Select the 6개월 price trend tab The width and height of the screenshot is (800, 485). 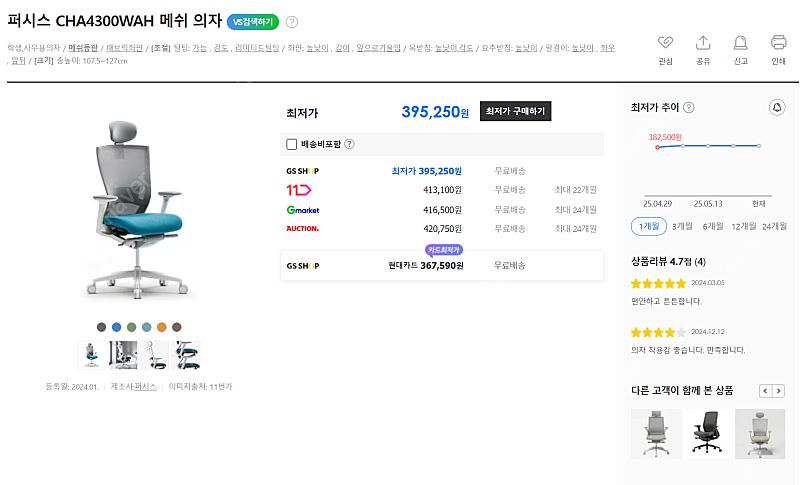pyautogui.click(x=713, y=226)
